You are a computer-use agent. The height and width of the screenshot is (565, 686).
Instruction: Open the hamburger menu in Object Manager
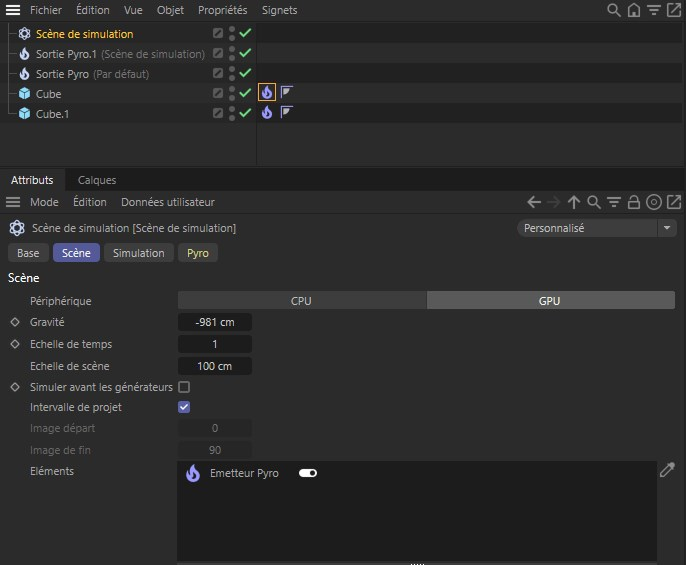(x=13, y=10)
